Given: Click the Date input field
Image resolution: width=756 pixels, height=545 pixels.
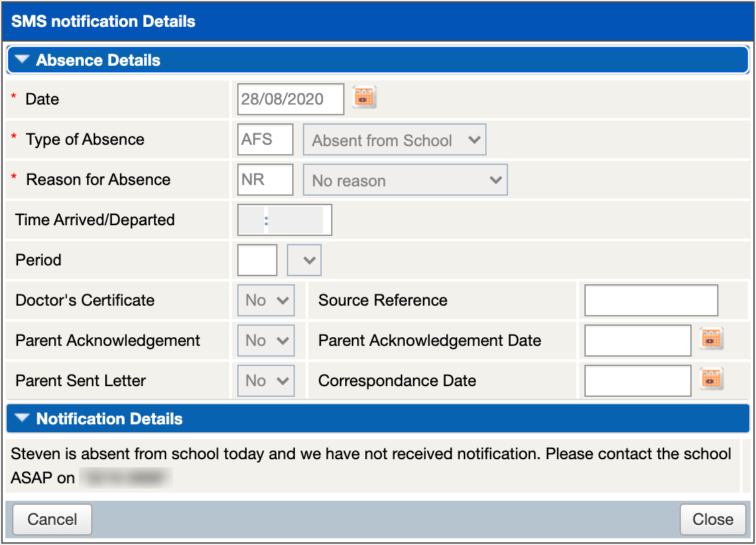Looking at the screenshot, I should click(290, 99).
